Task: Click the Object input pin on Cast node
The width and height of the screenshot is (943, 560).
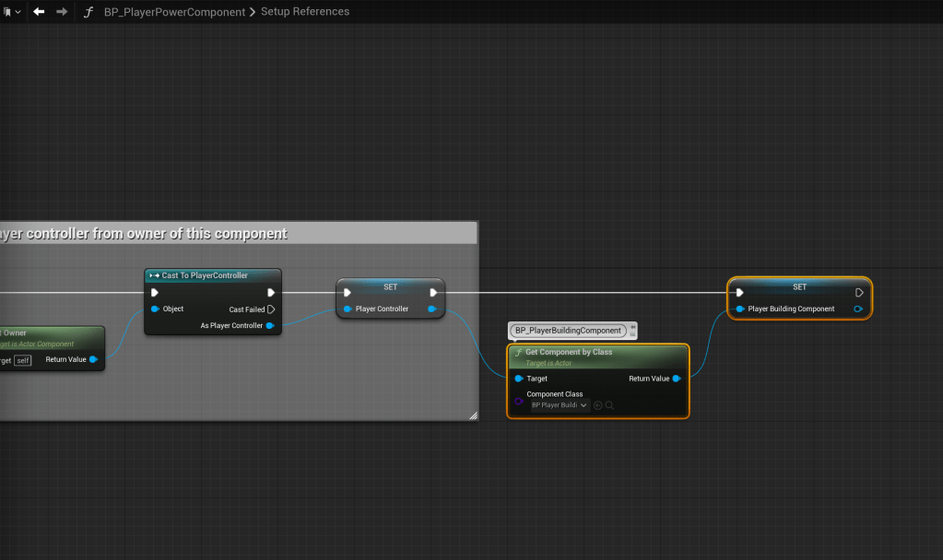Action: tap(155, 309)
